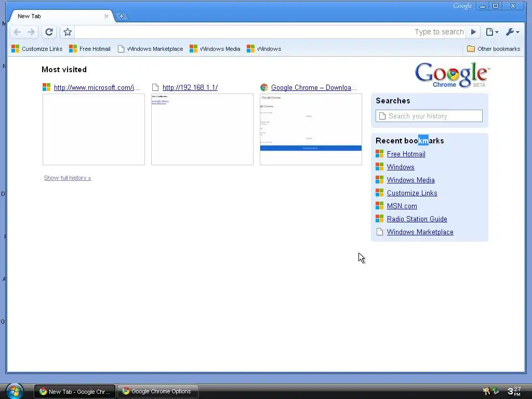Open Windows Marketplace in the bookmarks bar

pos(150,49)
